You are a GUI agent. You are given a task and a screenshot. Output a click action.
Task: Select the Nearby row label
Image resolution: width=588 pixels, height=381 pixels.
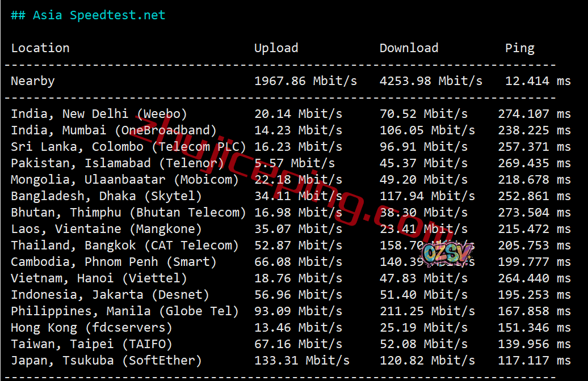point(33,81)
